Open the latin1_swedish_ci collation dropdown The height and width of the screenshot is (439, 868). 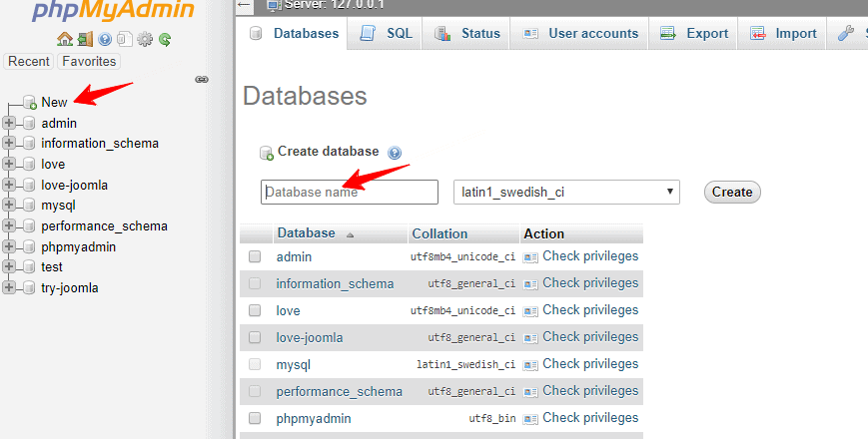point(566,192)
